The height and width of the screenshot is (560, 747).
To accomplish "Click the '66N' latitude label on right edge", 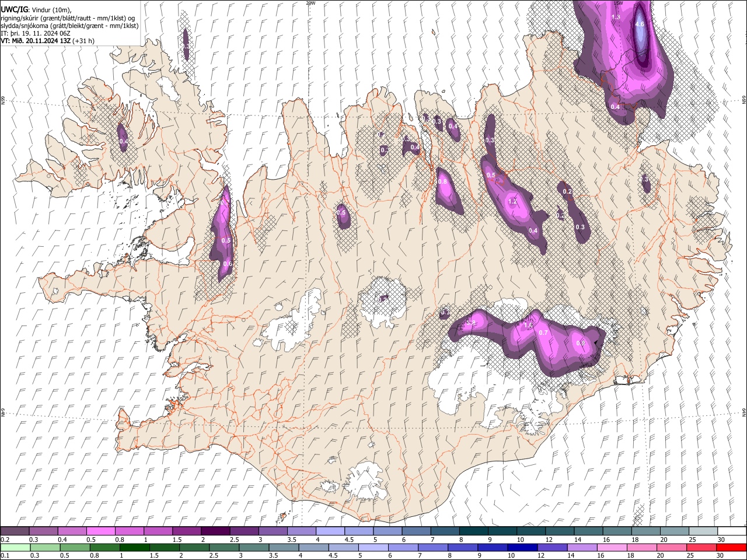I will click(x=744, y=100).
